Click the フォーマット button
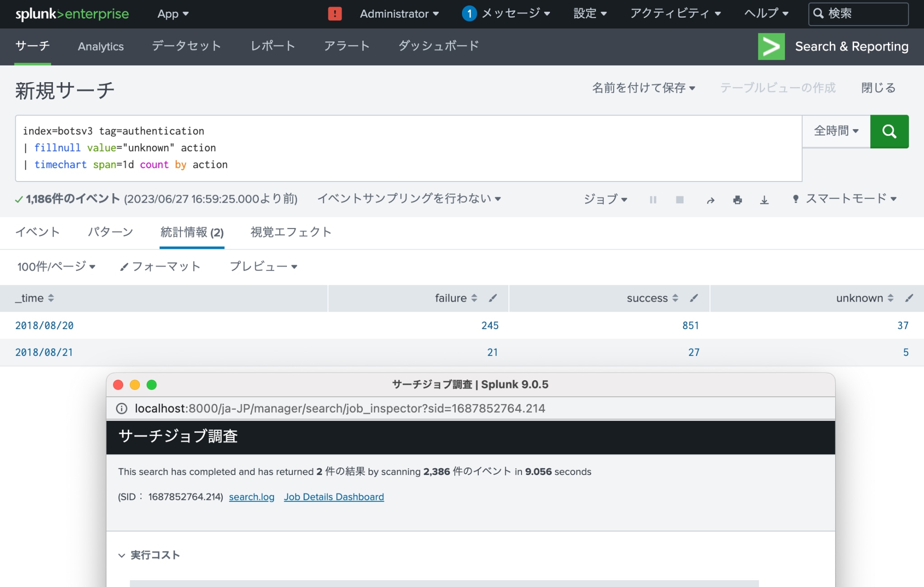This screenshot has width=924, height=587. pos(160,266)
